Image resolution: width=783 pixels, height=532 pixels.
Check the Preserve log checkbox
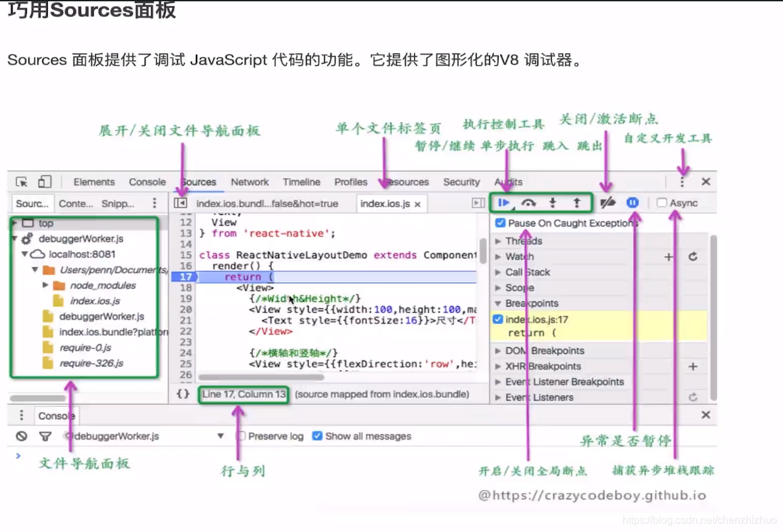click(x=242, y=436)
